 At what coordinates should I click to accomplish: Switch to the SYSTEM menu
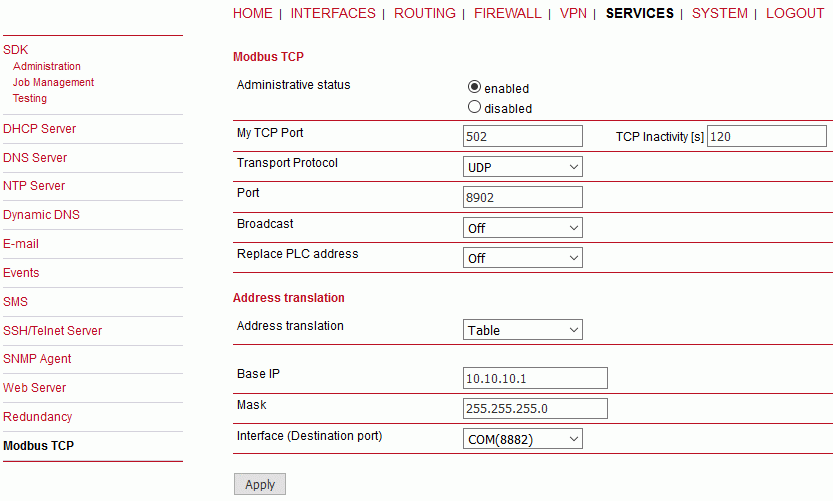(719, 13)
